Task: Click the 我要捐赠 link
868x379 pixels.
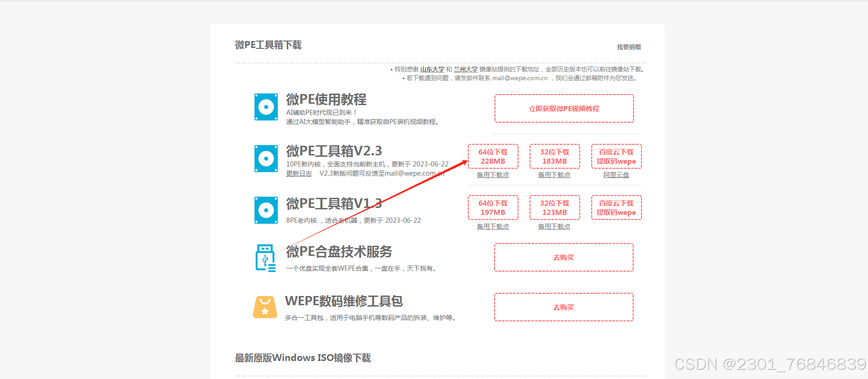Action: (629, 47)
